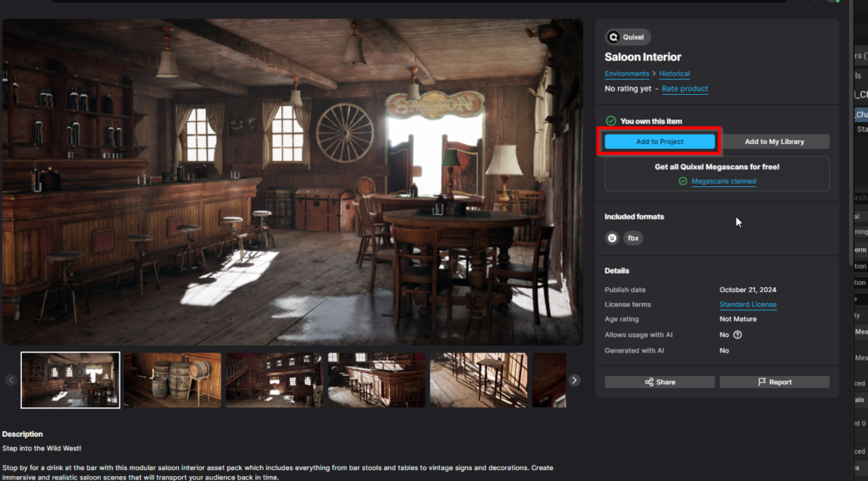Image resolution: width=868 pixels, height=481 pixels.
Task: Click the Rate product link
Action: pyautogui.click(x=684, y=89)
